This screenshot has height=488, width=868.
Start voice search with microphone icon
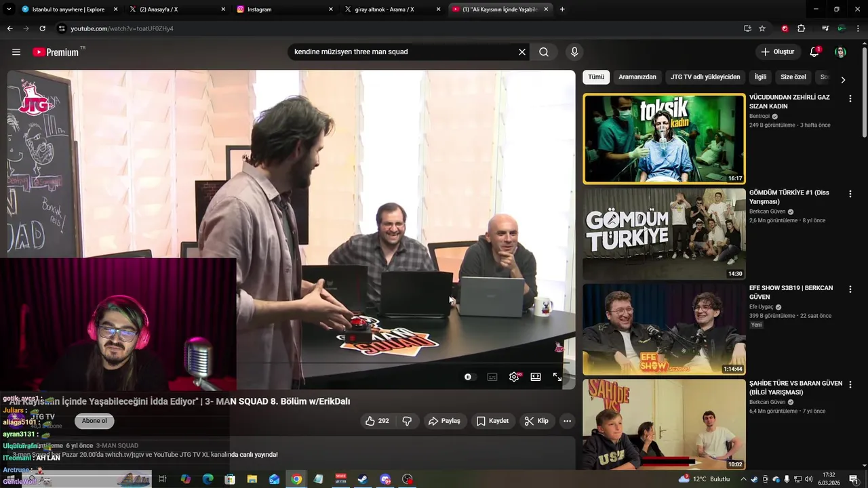click(574, 52)
